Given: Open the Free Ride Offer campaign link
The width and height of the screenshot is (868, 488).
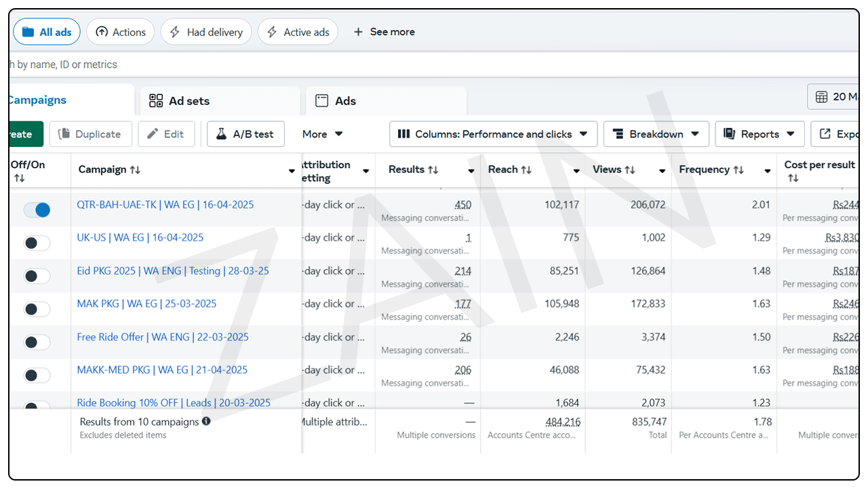Looking at the screenshot, I should pos(163,337).
